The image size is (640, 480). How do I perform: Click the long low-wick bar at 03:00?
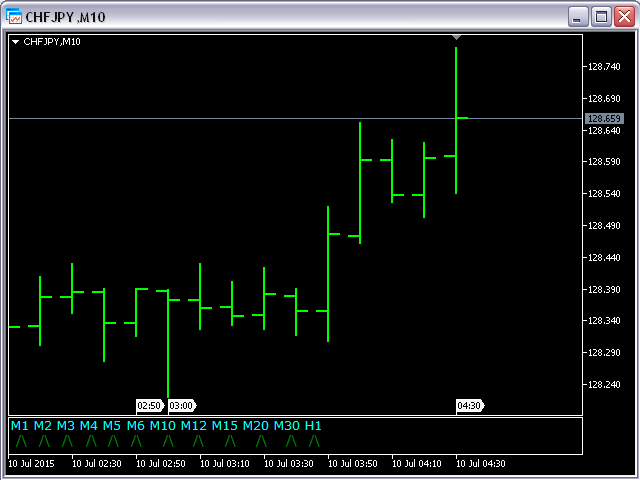[168, 343]
